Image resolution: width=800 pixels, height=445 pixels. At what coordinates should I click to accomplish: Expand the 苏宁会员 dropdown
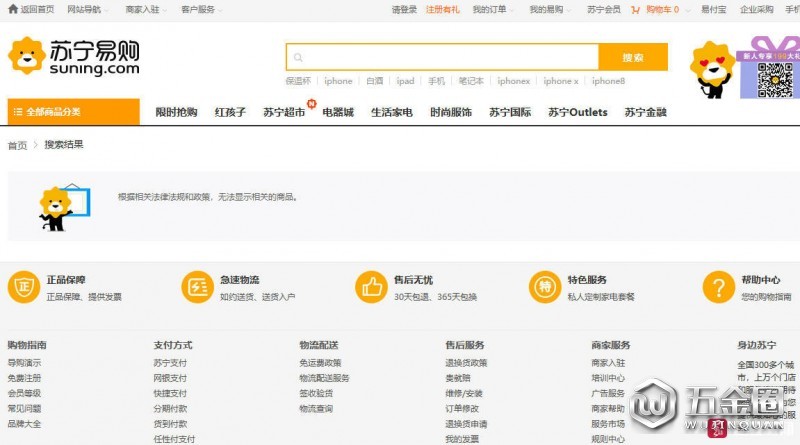click(x=604, y=9)
